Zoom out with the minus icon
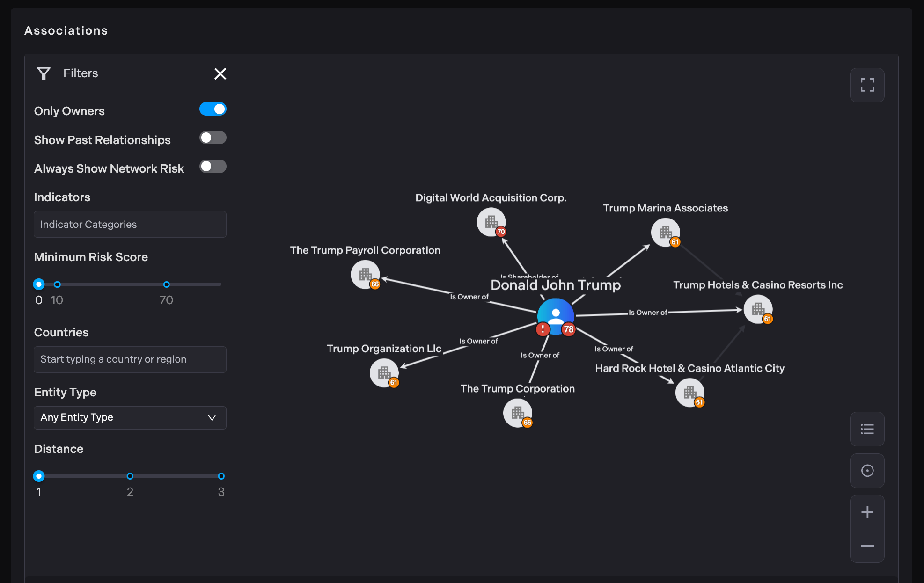This screenshot has height=583, width=924. [867, 546]
